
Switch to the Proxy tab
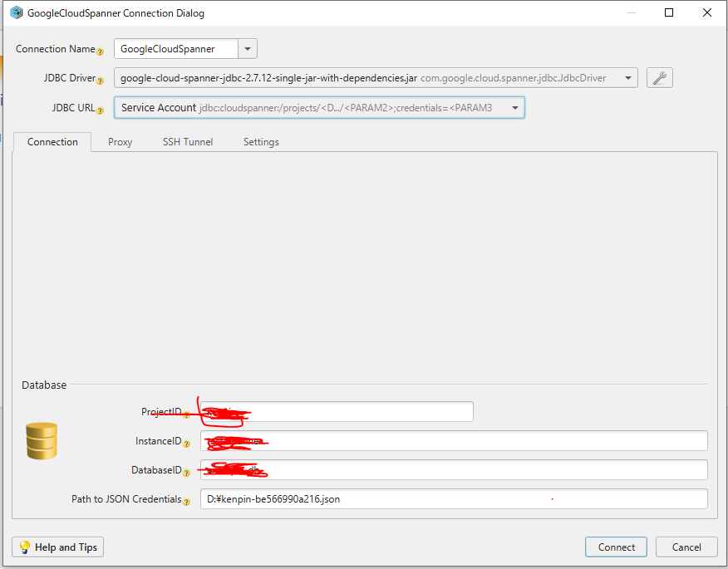click(x=120, y=141)
